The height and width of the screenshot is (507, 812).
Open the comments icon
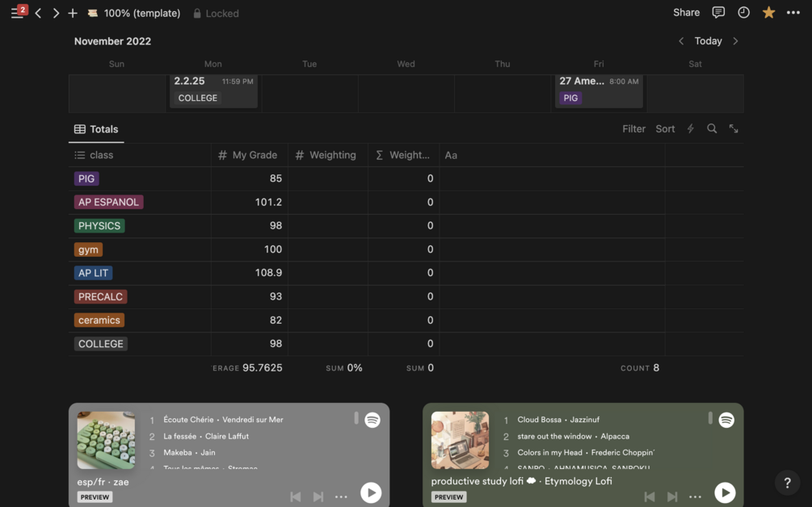[x=718, y=12]
